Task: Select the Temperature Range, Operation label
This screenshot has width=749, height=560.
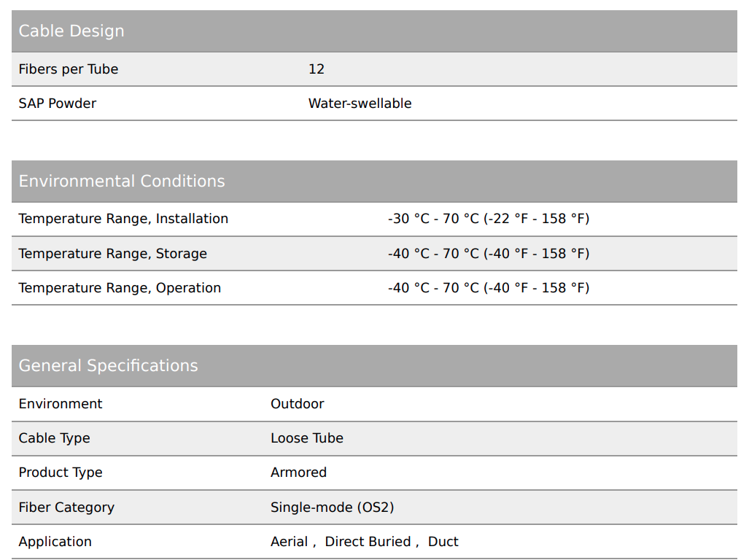Action: 120,288
